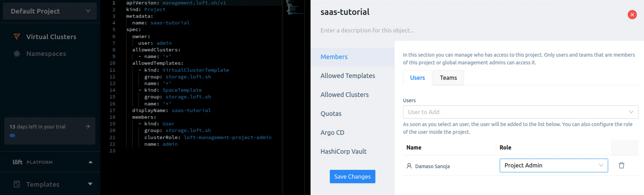Screen dimensions: 644x195
Task: Click the User to Add chevron
Action: click(x=631, y=112)
